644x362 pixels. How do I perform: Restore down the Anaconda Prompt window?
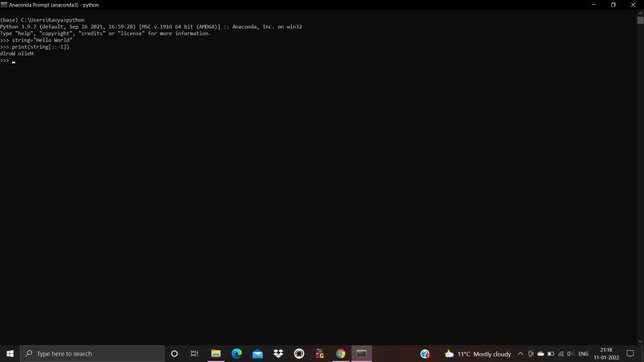[613, 5]
